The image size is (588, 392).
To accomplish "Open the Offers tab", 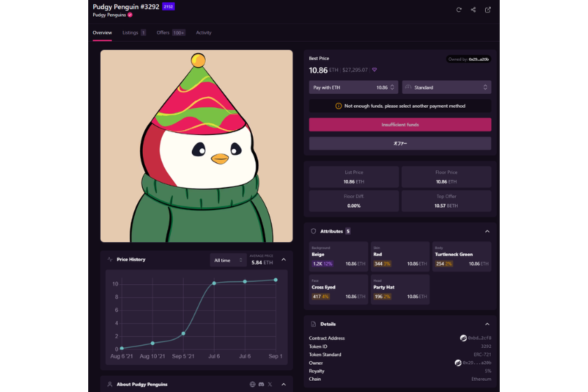I will click(171, 33).
